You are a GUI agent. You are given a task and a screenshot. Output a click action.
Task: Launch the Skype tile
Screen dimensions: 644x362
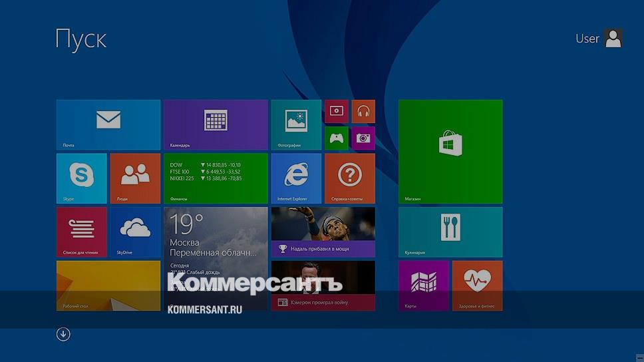click(81, 178)
